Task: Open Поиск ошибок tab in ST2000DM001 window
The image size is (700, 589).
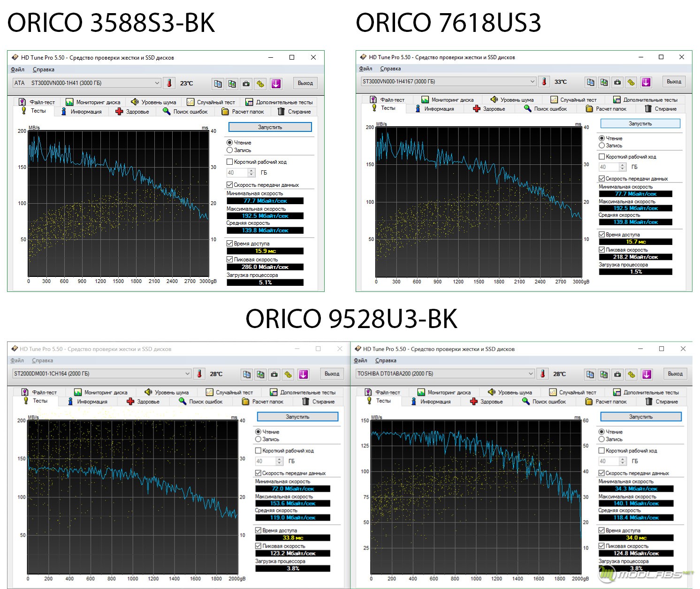Action: coord(200,402)
